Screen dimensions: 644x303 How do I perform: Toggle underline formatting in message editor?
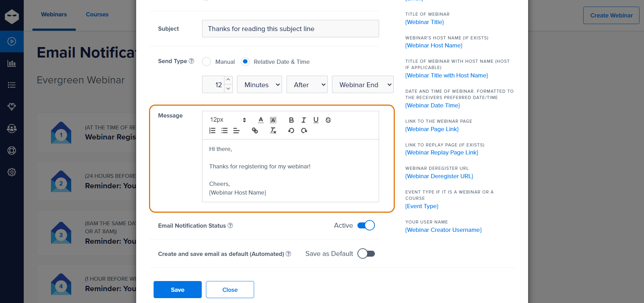point(316,120)
